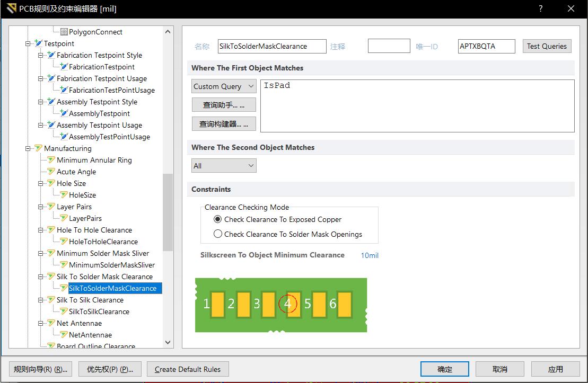This screenshot has height=383, width=588.
Task: Open the Custom Query dropdown
Action: 224,86
